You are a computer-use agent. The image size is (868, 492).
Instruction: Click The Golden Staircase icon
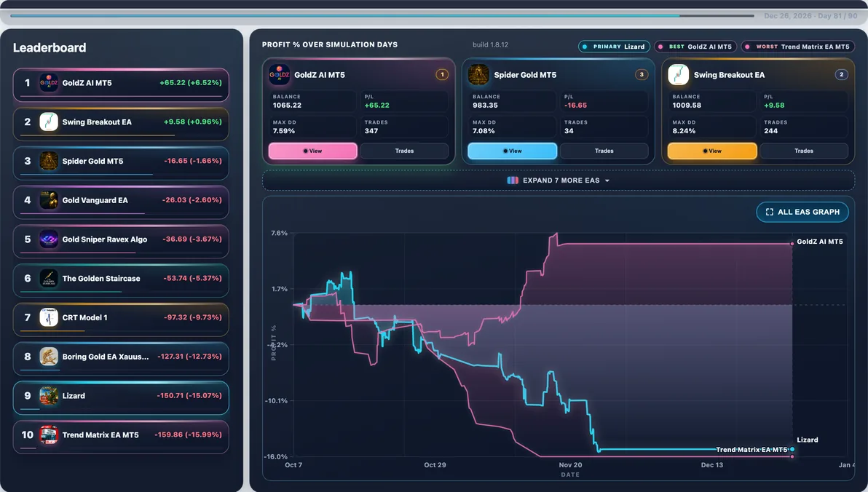49,278
